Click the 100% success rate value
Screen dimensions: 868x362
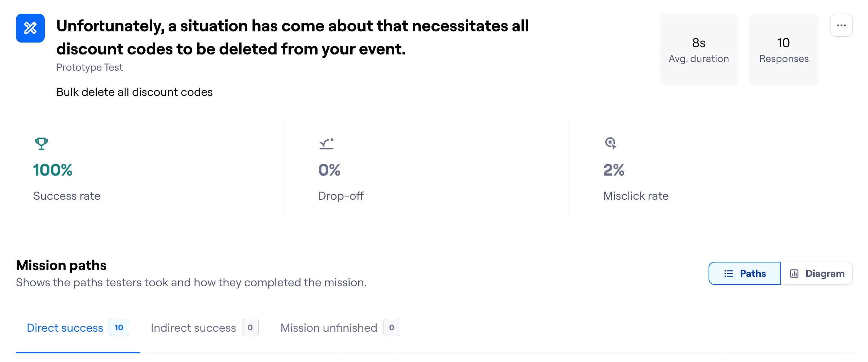pyautogui.click(x=53, y=170)
